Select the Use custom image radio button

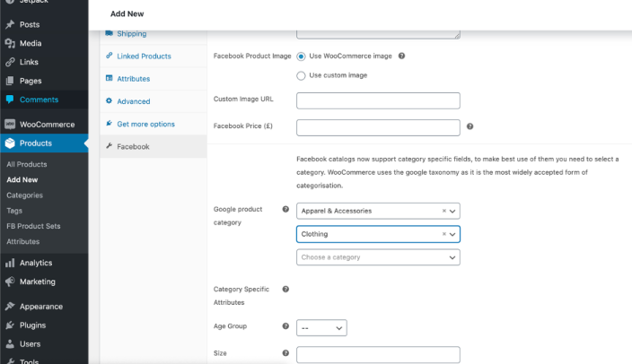(x=301, y=75)
